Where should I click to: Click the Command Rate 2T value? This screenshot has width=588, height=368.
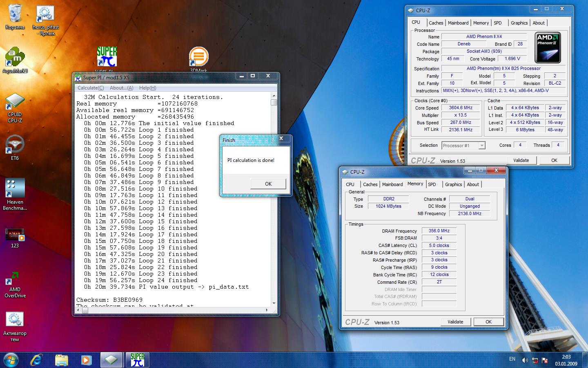click(439, 282)
